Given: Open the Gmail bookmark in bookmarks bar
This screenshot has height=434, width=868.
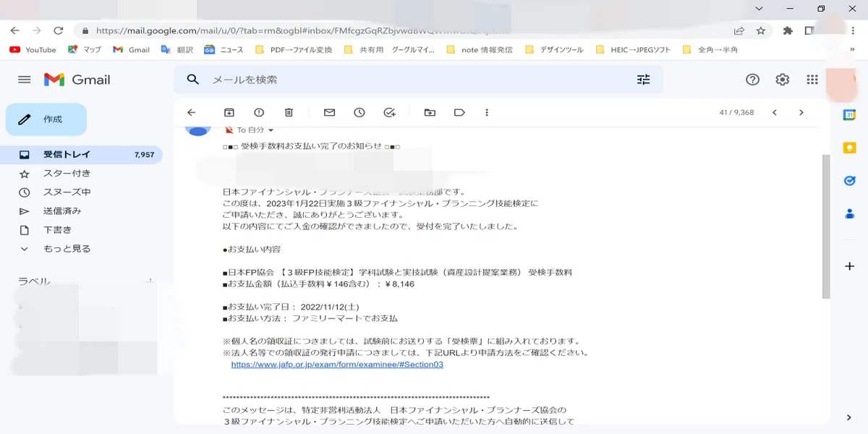Looking at the screenshot, I should click(x=131, y=50).
